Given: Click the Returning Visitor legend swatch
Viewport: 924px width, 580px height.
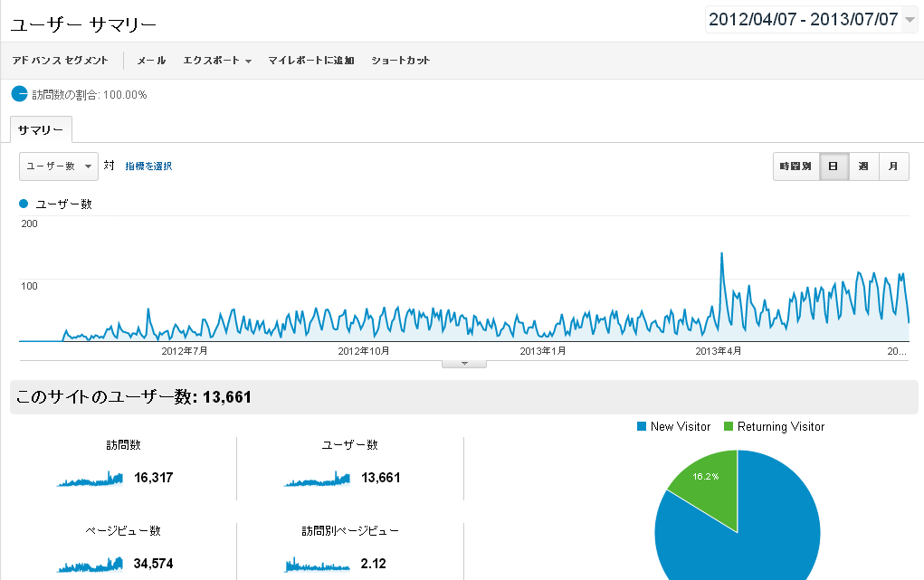Looking at the screenshot, I should coord(729,426).
